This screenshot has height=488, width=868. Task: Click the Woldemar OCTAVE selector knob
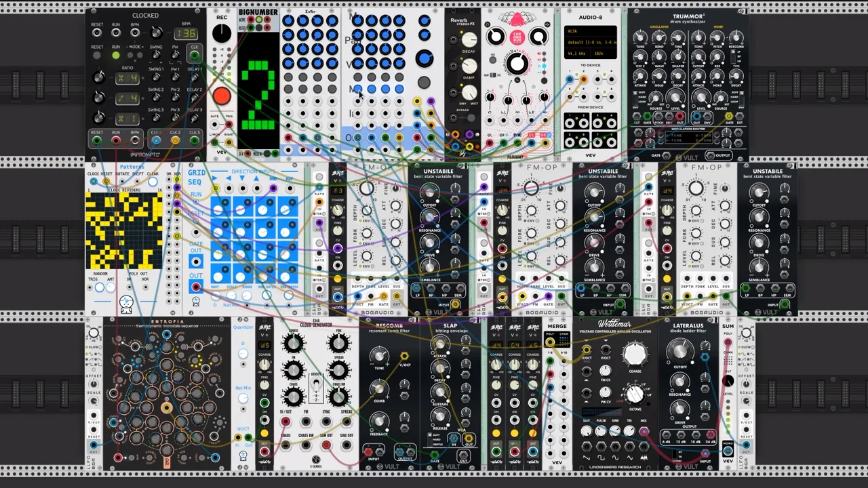pyautogui.click(x=635, y=393)
